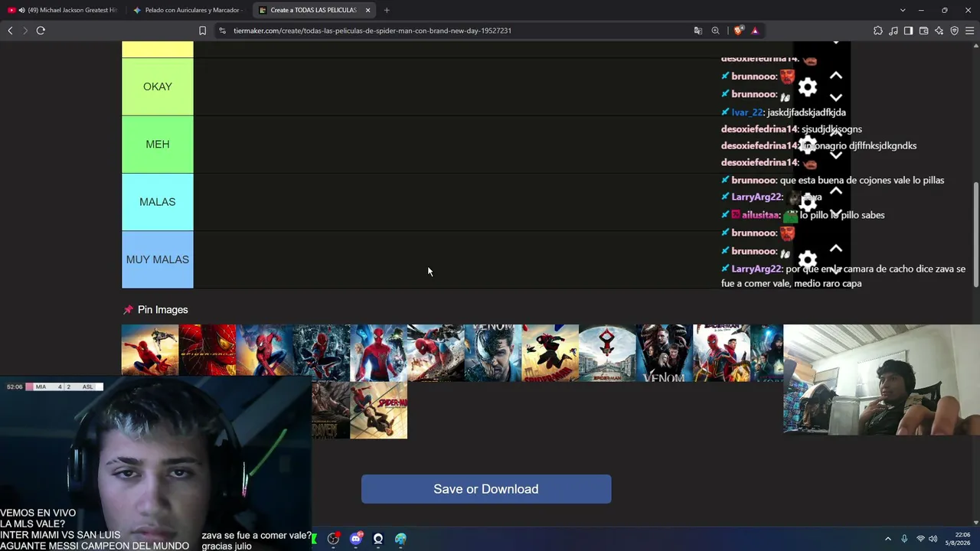
Task: Pick the Venom poster with title at bottom
Action: click(665, 353)
